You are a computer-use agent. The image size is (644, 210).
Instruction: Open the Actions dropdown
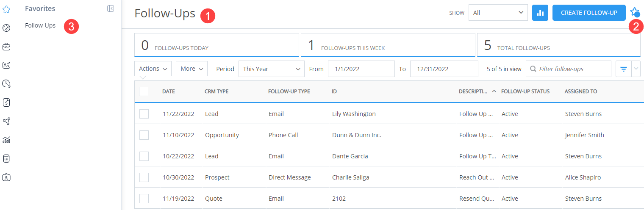click(153, 69)
